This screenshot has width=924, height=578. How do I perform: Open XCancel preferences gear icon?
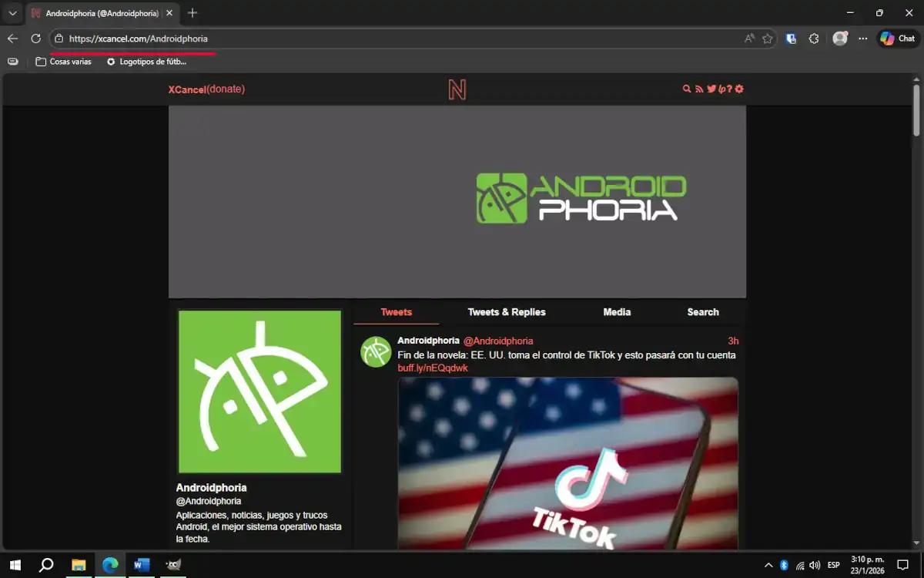(x=739, y=89)
